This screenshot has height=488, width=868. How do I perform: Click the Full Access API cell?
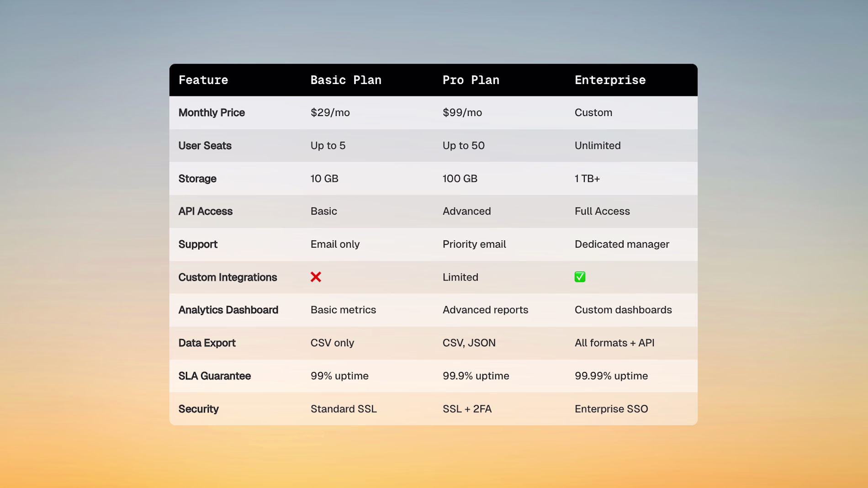click(x=602, y=212)
